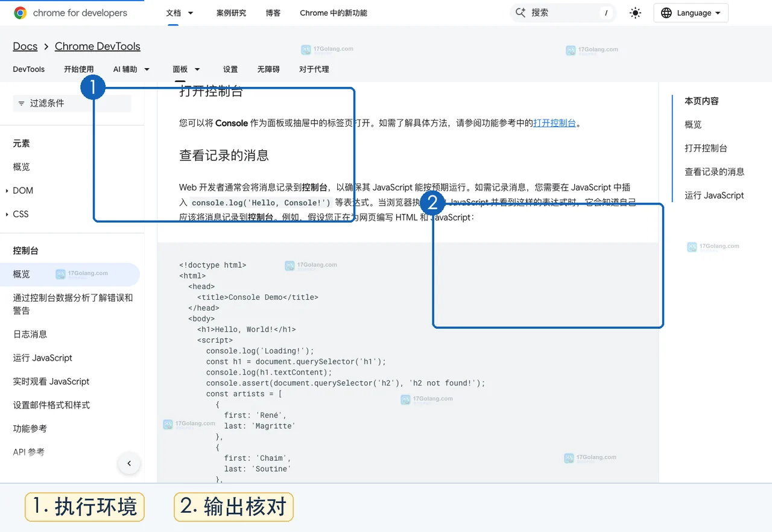The width and height of the screenshot is (772, 532).
Task: Click the <title>Console Demo</title> code line
Action: coord(258,297)
